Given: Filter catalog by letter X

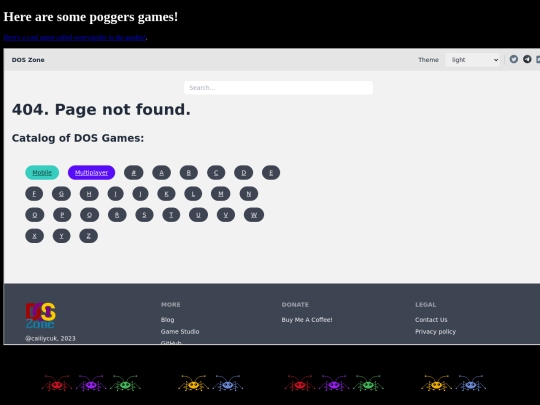Looking at the screenshot, I should 34,236.
